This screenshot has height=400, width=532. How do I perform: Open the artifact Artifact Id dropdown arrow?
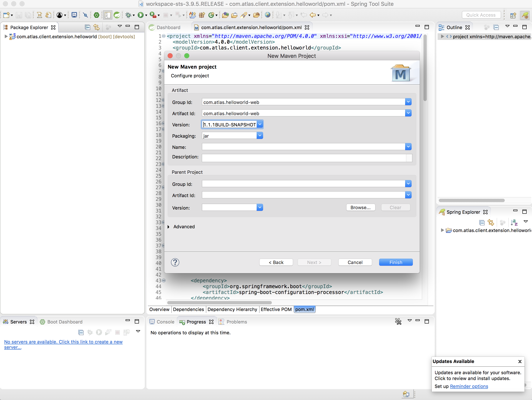click(x=408, y=113)
